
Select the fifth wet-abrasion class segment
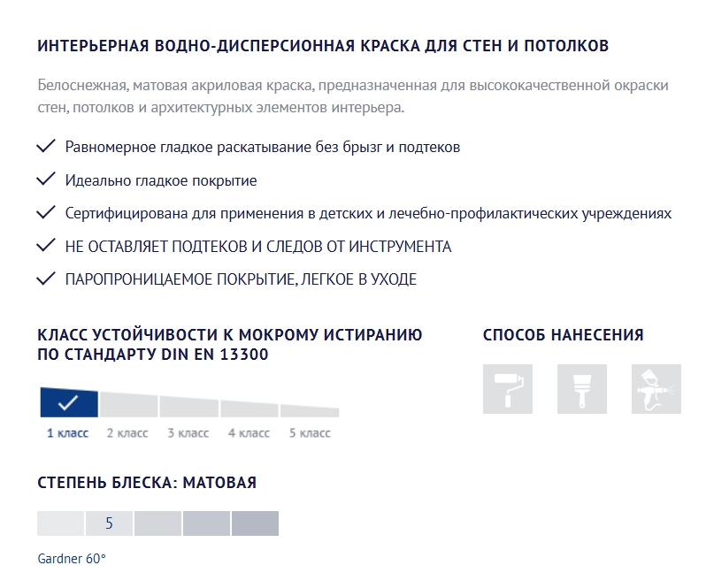click(310, 410)
